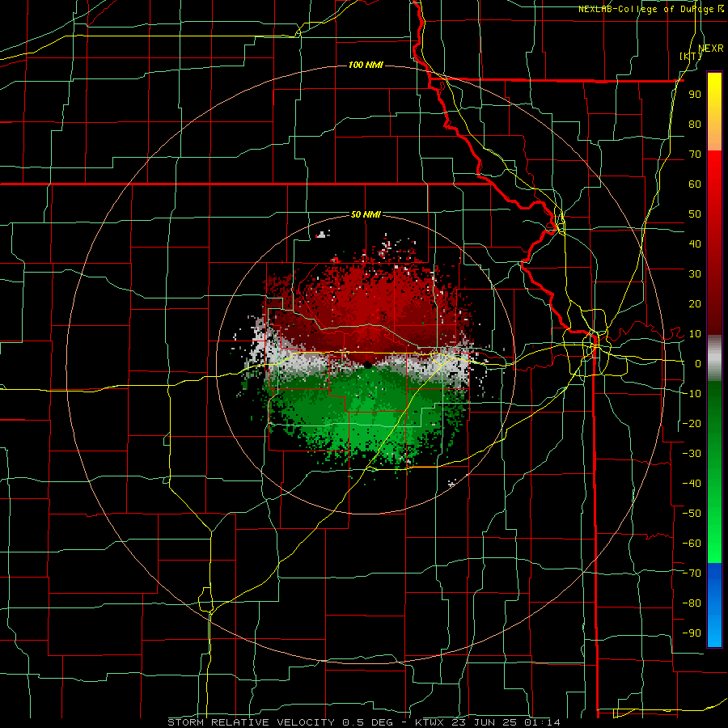Click the 90 value on velocity scale
Screen dimensions: 728x728
pos(695,95)
